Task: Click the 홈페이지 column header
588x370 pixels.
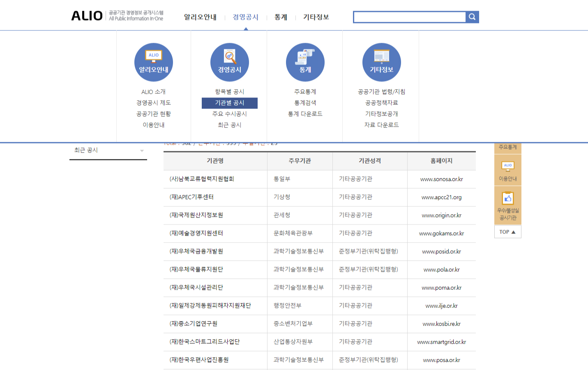Action: [442, 161]
